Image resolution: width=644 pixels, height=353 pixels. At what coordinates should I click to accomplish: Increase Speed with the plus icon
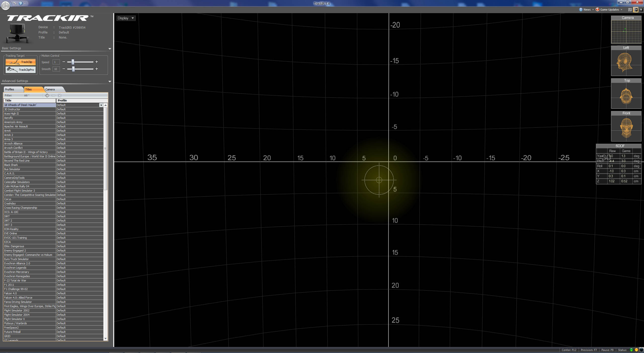96,62
